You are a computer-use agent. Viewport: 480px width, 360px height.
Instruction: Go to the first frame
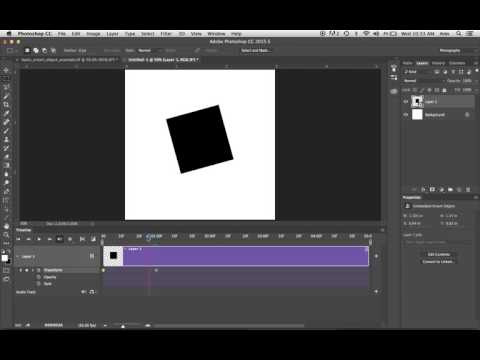[x=18, y=239]
